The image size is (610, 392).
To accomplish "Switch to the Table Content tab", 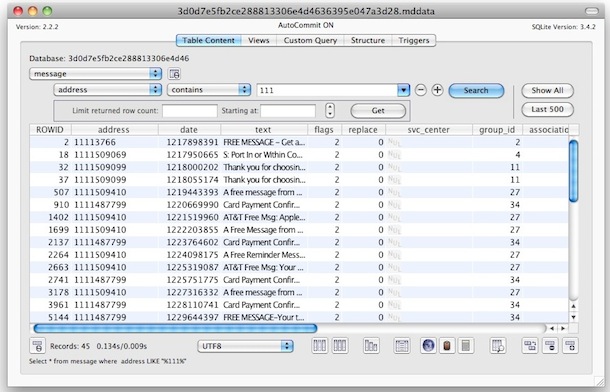I will [x=209, y=40].
